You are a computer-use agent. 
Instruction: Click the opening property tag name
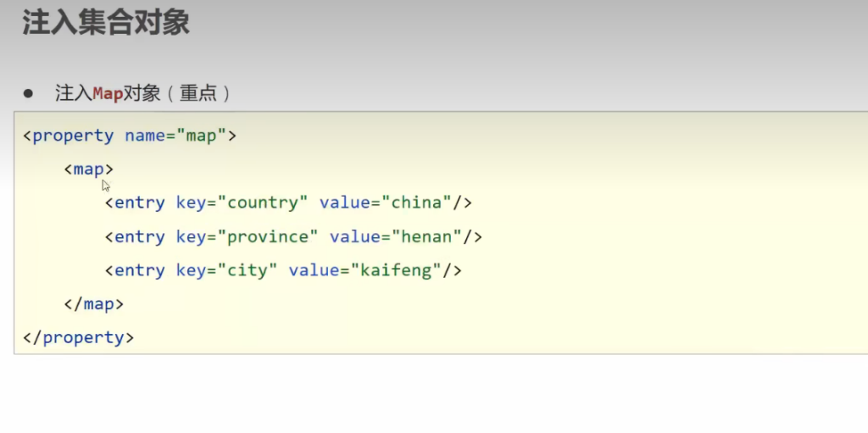(72, 136)
